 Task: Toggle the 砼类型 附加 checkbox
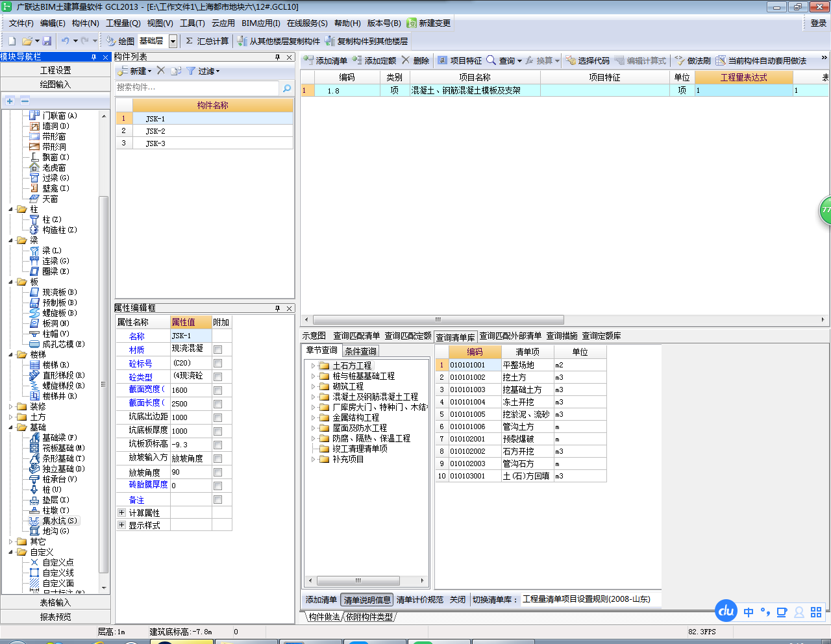(x=218, y=377)
